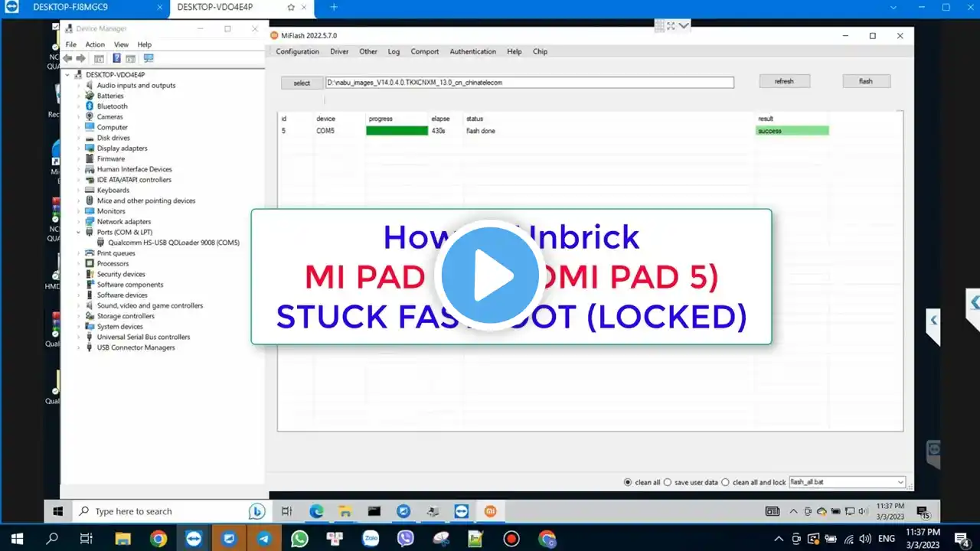Open a new TeamViewer session tab with plus
This screenshot has height=551, width=980.
334,7
